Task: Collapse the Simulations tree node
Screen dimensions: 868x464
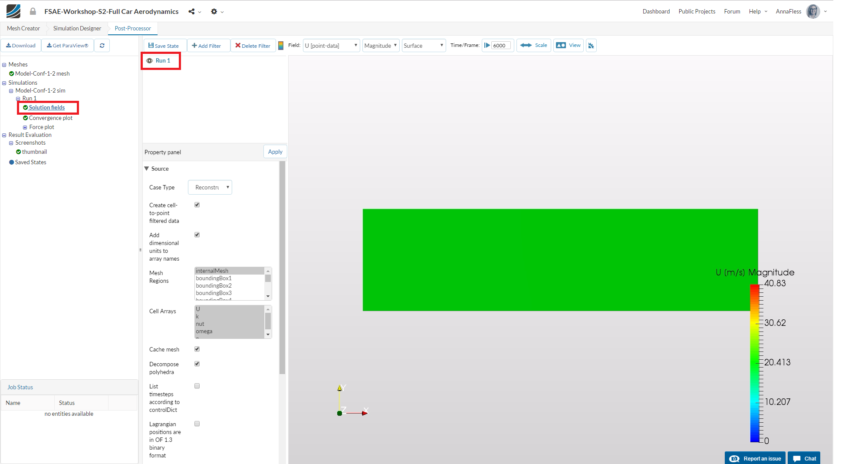Action: pos(4,83)
